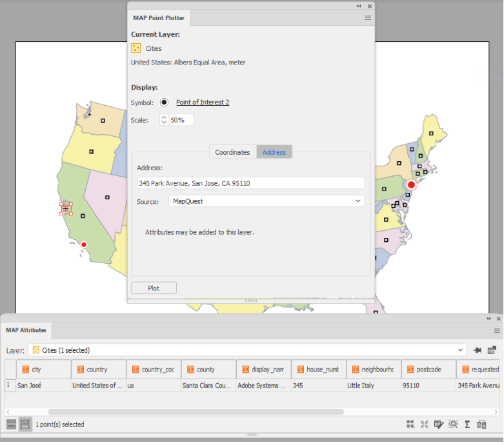Click the Cities layer icon in Point Plotter
This screenshot has width=504, height=445.
[136, 48]
